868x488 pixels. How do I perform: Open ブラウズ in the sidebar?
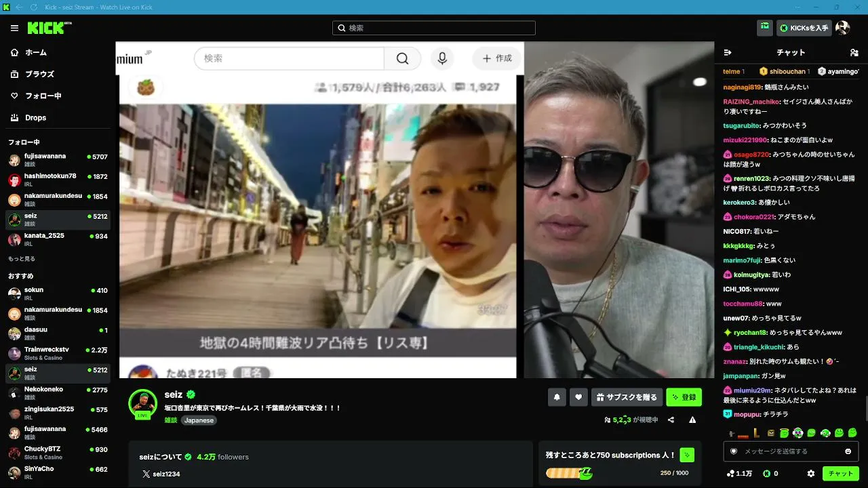(x=32, y=74)
